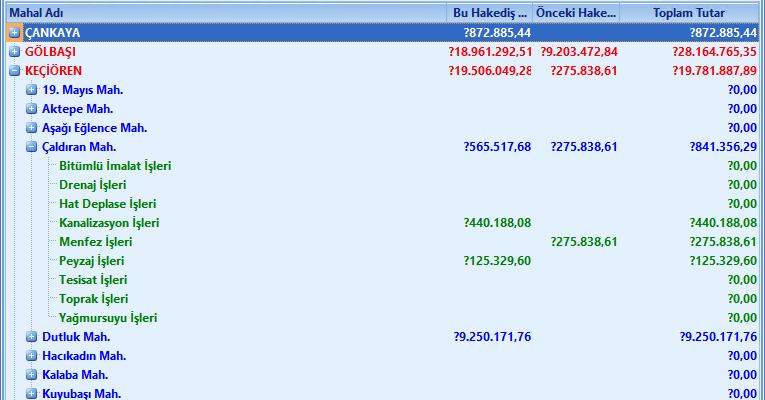Expand the Hacıkadın Mah. node

[x=32, y=356]
